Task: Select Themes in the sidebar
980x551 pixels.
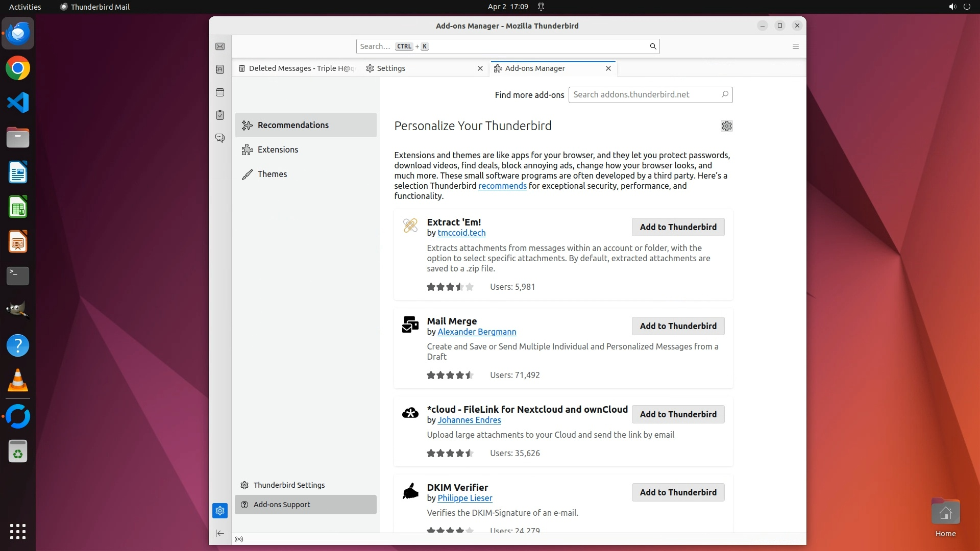Action: pos(272,174)
